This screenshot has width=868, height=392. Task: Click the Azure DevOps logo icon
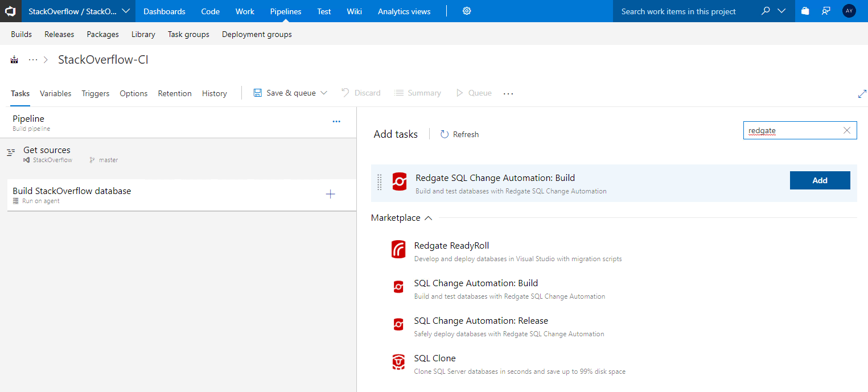coord(10,11)
